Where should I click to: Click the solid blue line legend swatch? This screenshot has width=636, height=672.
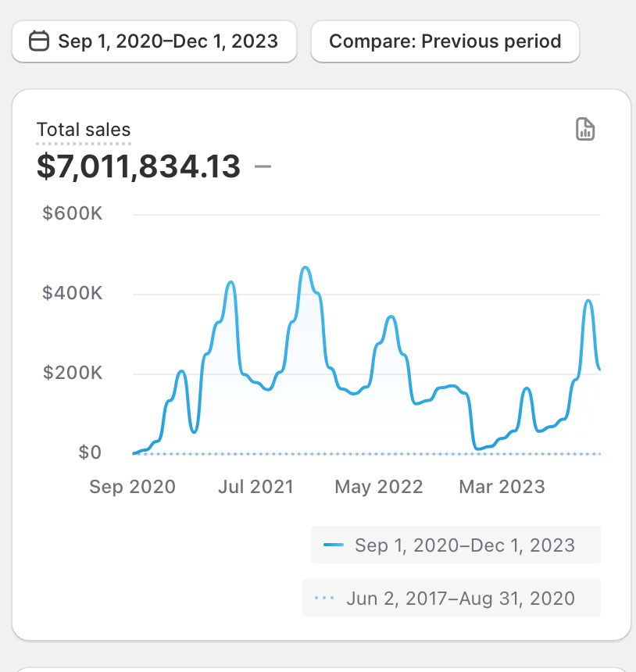(x=334, y=545)
